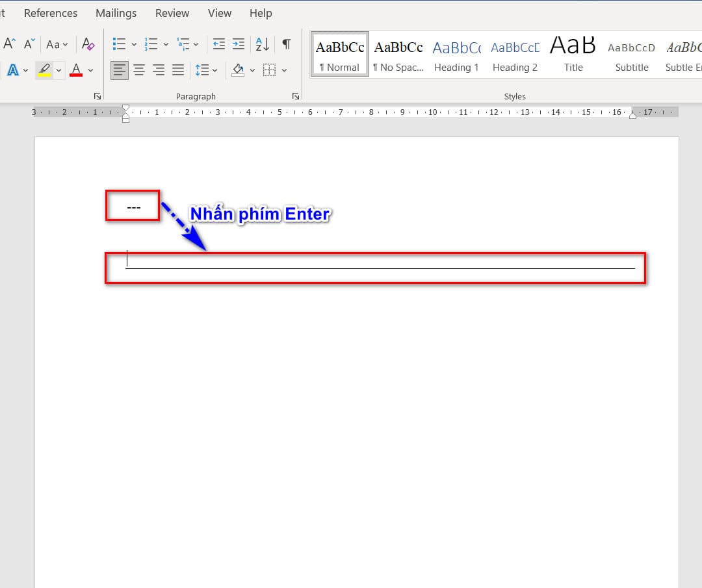Image resolution: width=702 pixels, height=588 pixels.
Task: Expand the Change Case Aa dropdown
Action: tap(57, 44)
